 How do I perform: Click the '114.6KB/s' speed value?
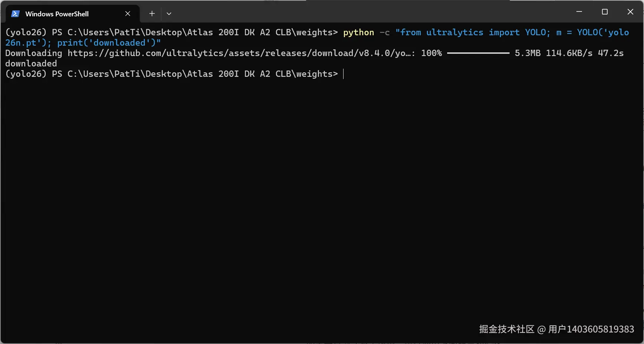click(x=569, y=53)
